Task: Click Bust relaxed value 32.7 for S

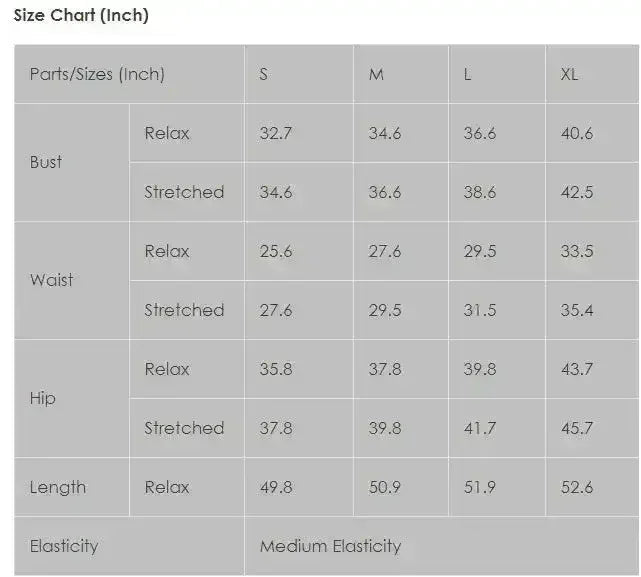Action: (x=276, y=133)
